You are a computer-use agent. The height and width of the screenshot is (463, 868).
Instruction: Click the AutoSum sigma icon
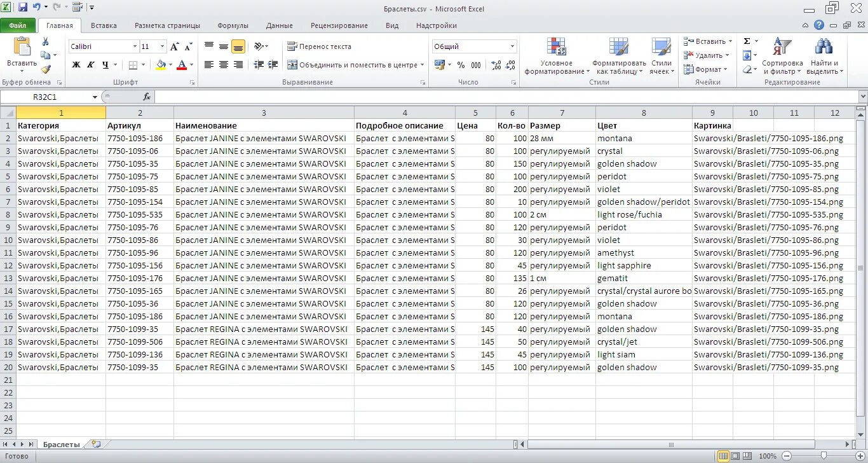[747, 41]
